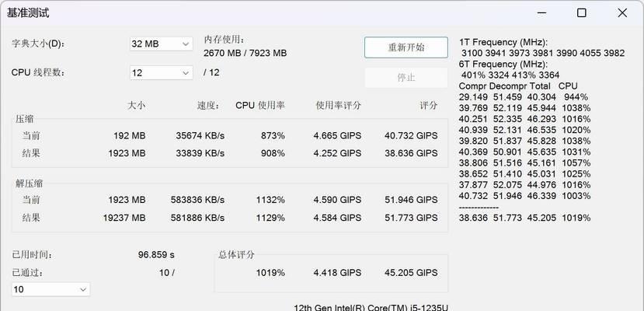Click the 解压缩 group label
644x311 pixels.
(x=29, y=183)
